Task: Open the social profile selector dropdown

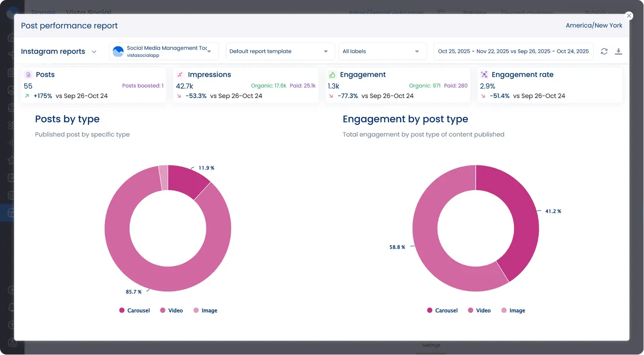Action: [x=209, y=52]
